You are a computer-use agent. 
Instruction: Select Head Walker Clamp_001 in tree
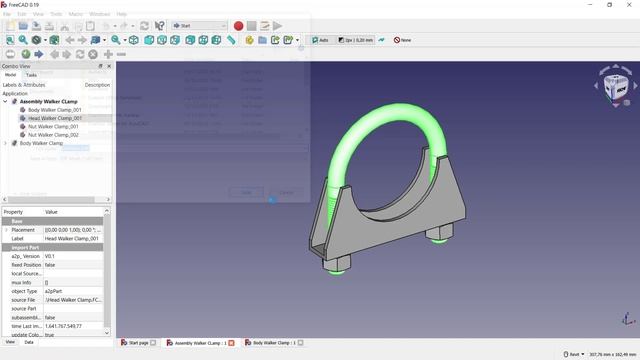click(55, 118)
